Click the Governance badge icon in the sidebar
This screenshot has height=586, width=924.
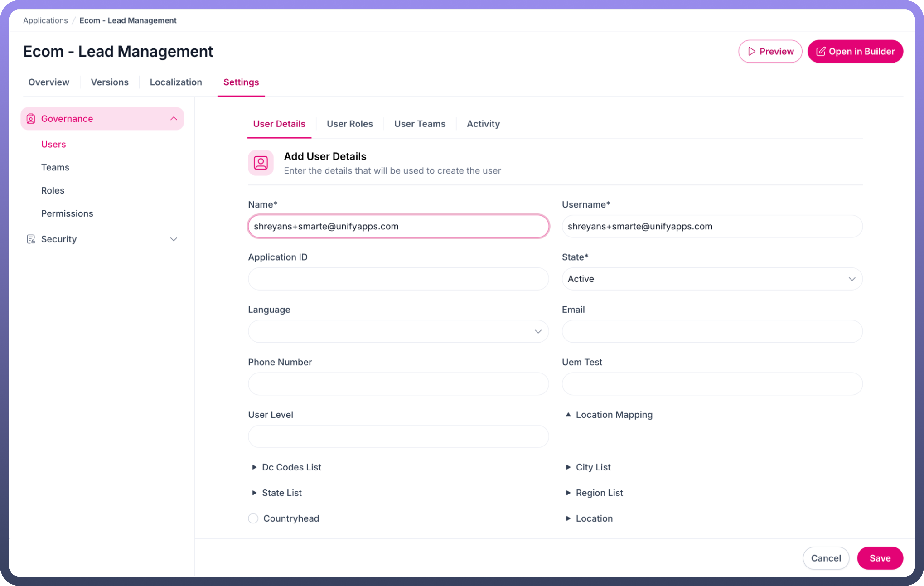(x=31, y=119)
